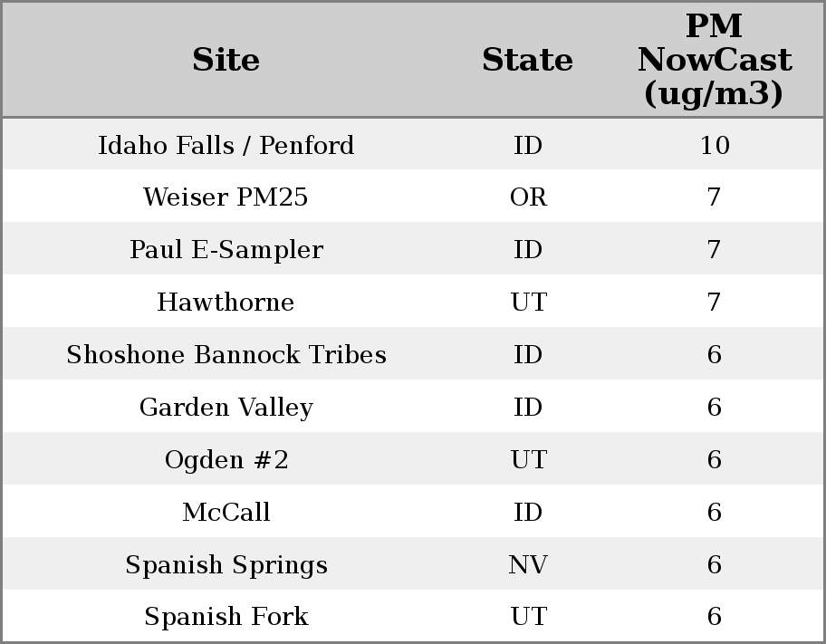Screen dimensions: 826x644
Task: Select the McCall site row
Action: coord(226,513)
